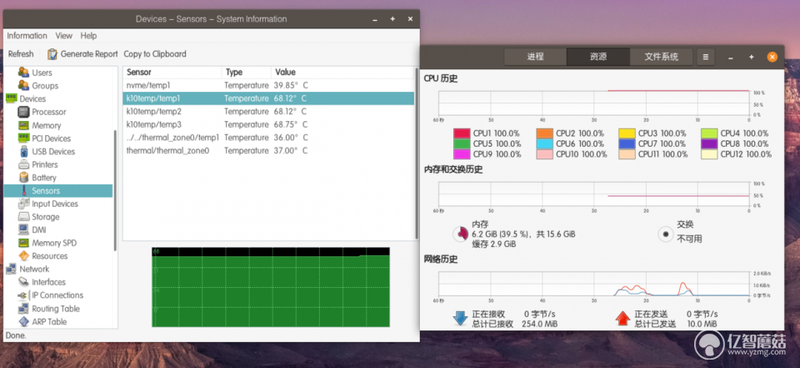Switch to the 资源 tab
Viewport: 800px width, 368px height.
598,57
